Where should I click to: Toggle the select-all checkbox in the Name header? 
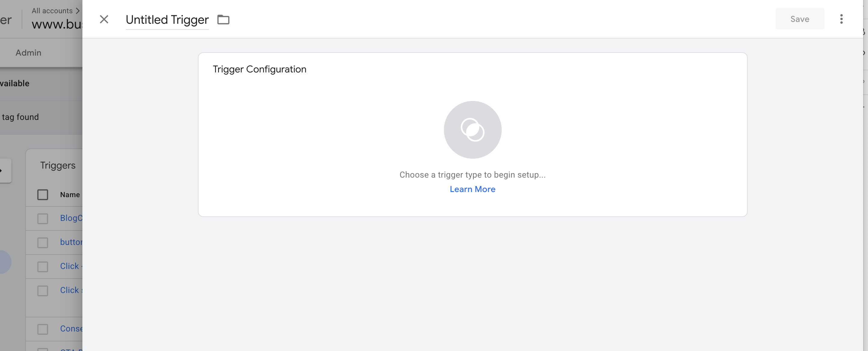point(43,194)
